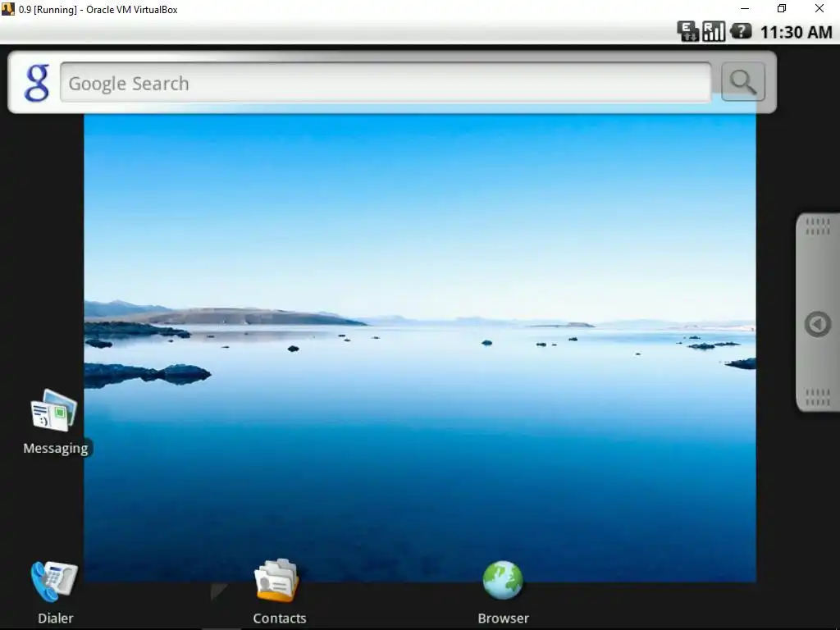840x630 pixels.
Task: Tap the Google 'g' logo
Action: point(37,83)
